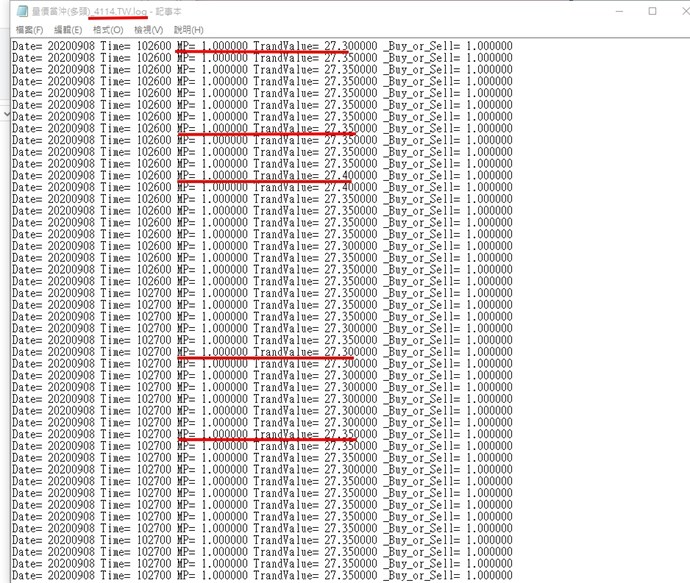The height and width of the screenshot is (583, 690).
Task: Minimize the Notepad window
Action: point(605,11)
